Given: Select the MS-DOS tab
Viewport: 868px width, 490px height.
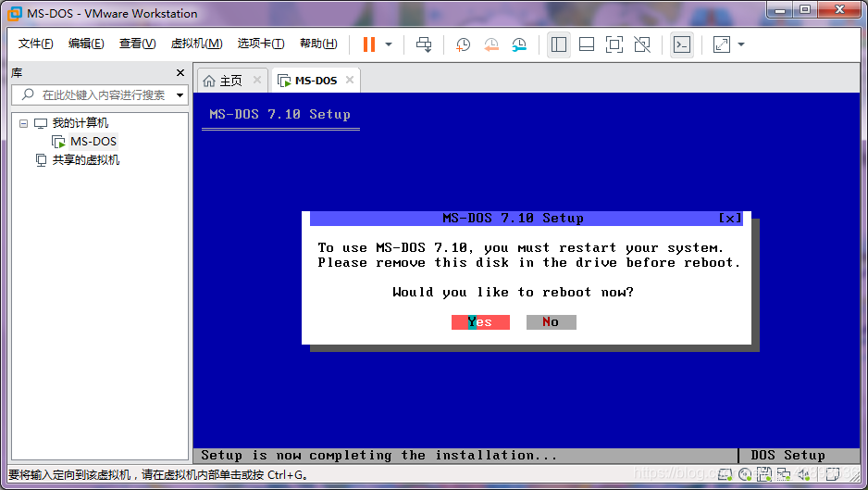Looking at the screenshot, I should tap(316, 81).
